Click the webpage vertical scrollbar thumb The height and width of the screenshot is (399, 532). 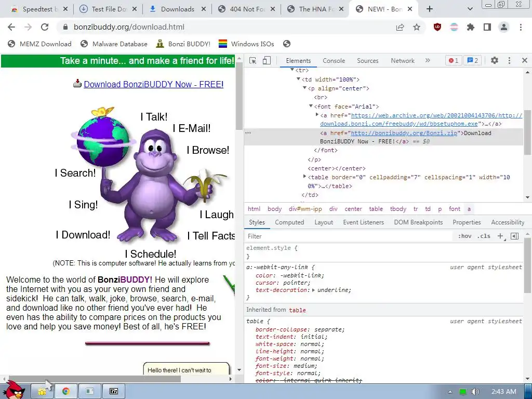tap(240, 96)
